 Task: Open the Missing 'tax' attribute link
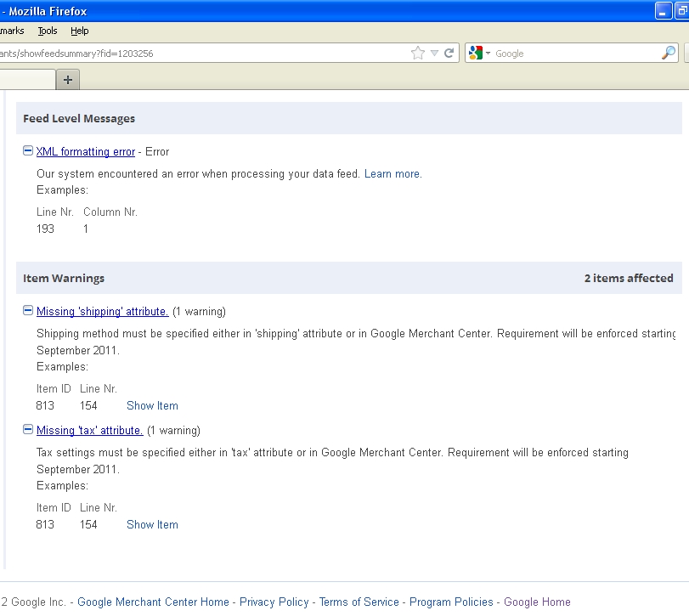click(90, 431)
